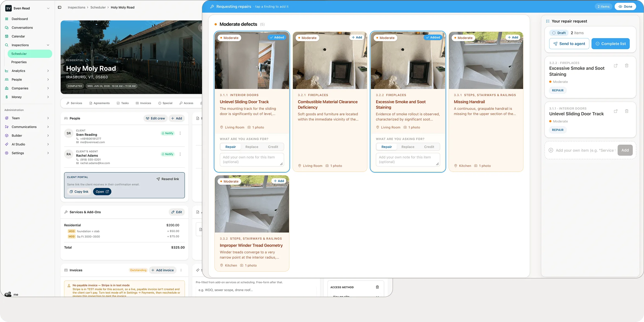644x322 pixels.
Task: Select Credit for Unlevel Sliding Door Track
Action: pos(273,147)
